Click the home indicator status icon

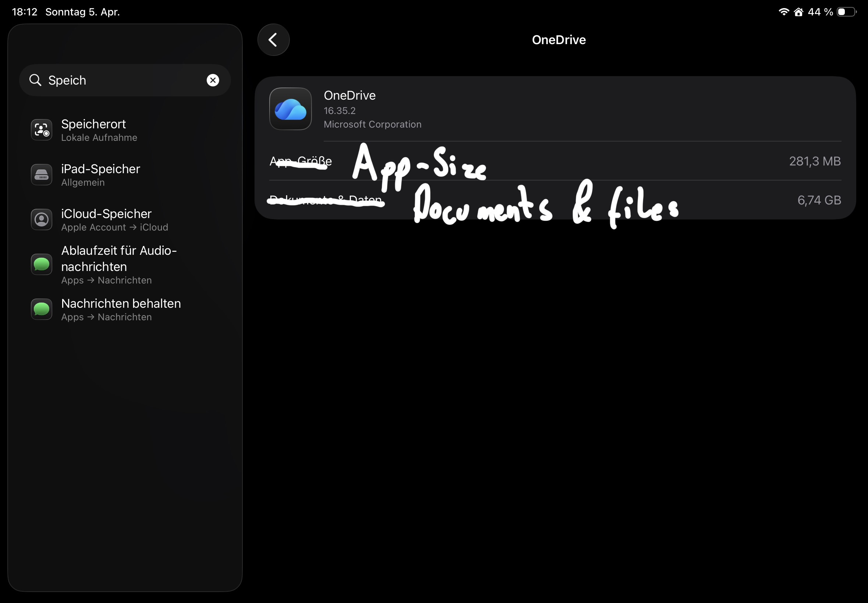(x=798, y=12)
